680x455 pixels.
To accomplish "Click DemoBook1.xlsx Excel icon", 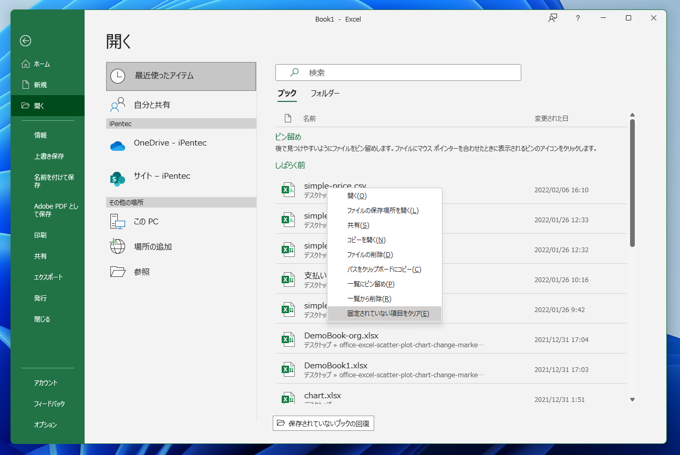I will (x=288, y=370).
